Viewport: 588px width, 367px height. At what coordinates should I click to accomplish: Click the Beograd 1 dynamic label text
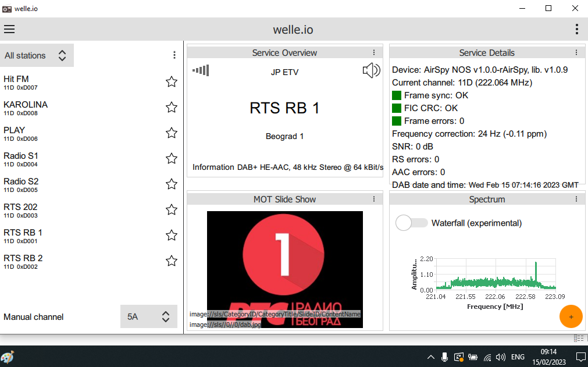284,136
